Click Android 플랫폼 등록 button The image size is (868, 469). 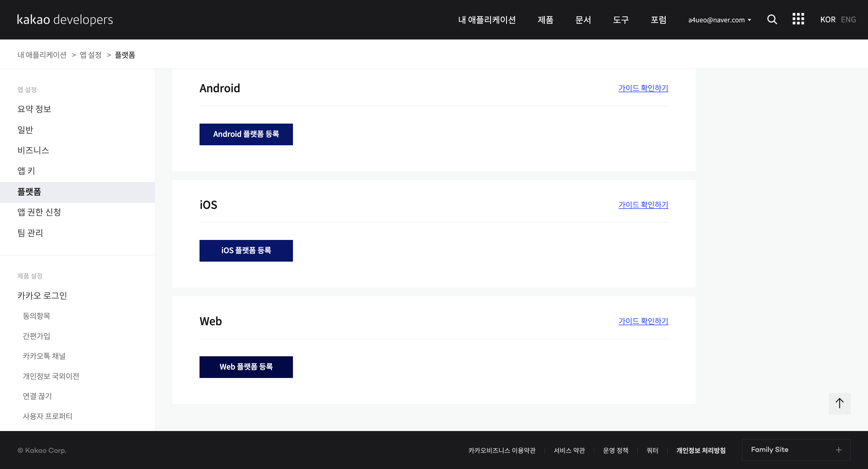(x=246, y=134)
